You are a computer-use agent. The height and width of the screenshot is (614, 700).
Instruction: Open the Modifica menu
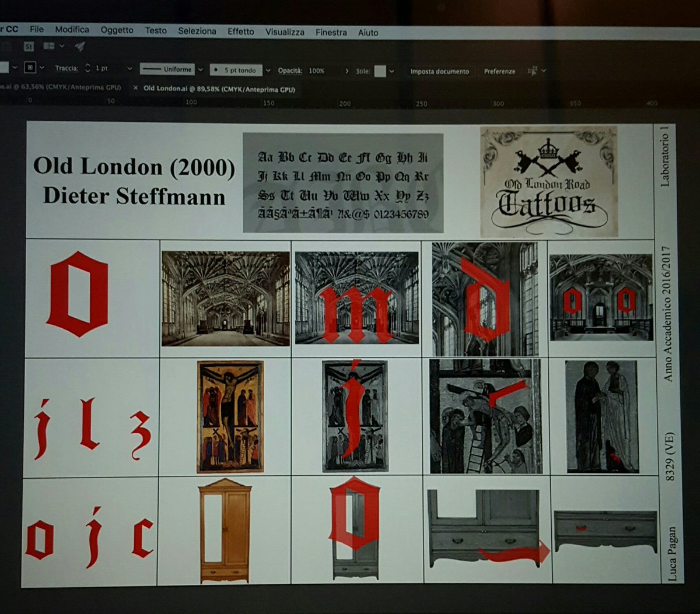tap(72, 30)
